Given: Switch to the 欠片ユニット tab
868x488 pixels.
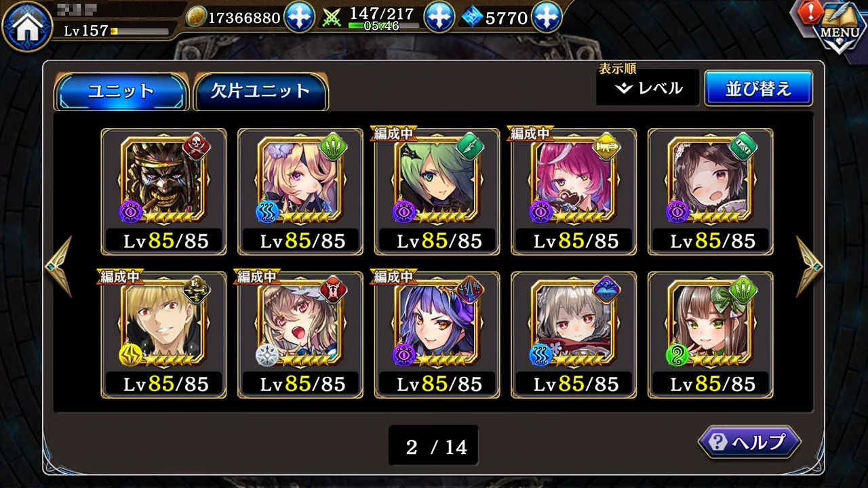Looking at the screenshot, I should coord(260,91).
